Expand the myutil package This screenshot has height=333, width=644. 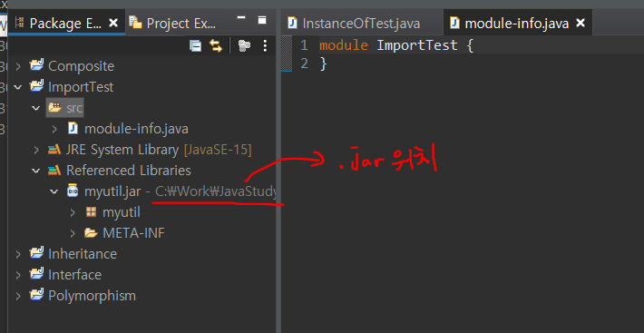73,212
